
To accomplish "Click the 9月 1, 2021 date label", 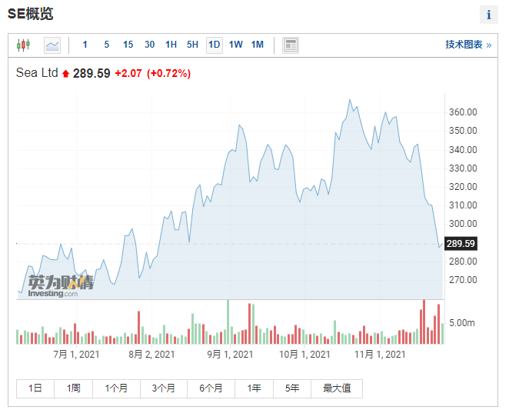I will point(230,355).
